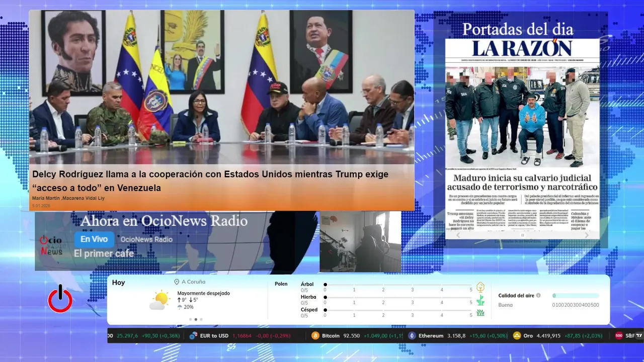Click the Césped lawn pollen icon
Viewport: 644px width, 362px height.
[480, 313]
